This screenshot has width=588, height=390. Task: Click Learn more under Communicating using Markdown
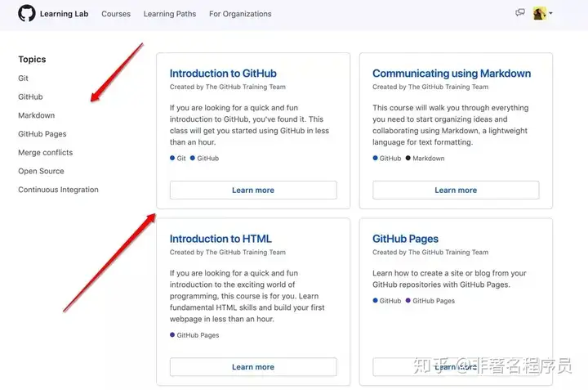click(x=456, y=191)
